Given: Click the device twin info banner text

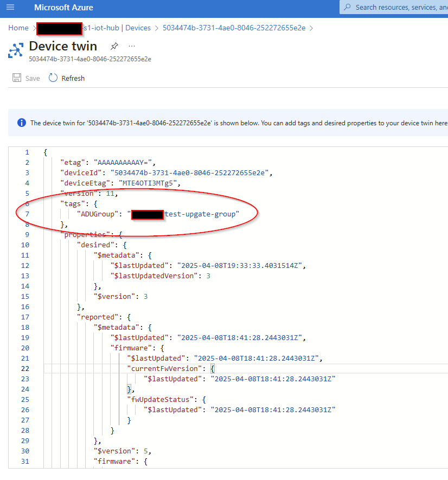Looking at the screenshot, I should (x=239, y=123).
